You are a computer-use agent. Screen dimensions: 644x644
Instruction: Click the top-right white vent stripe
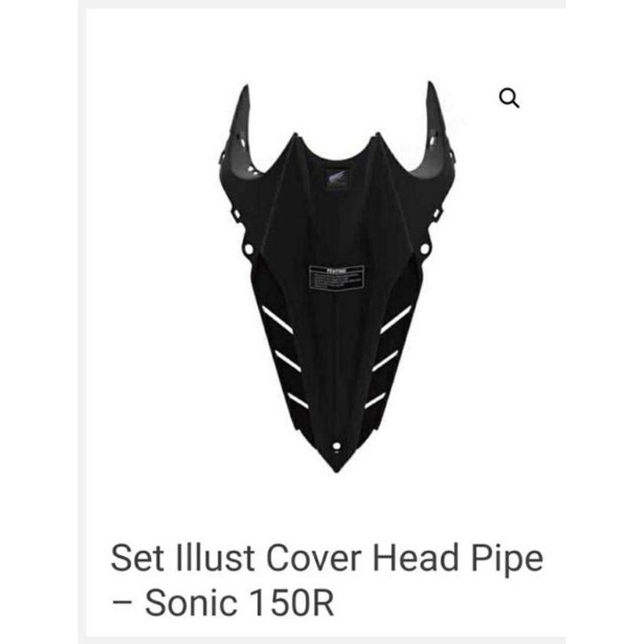(396, 319)
